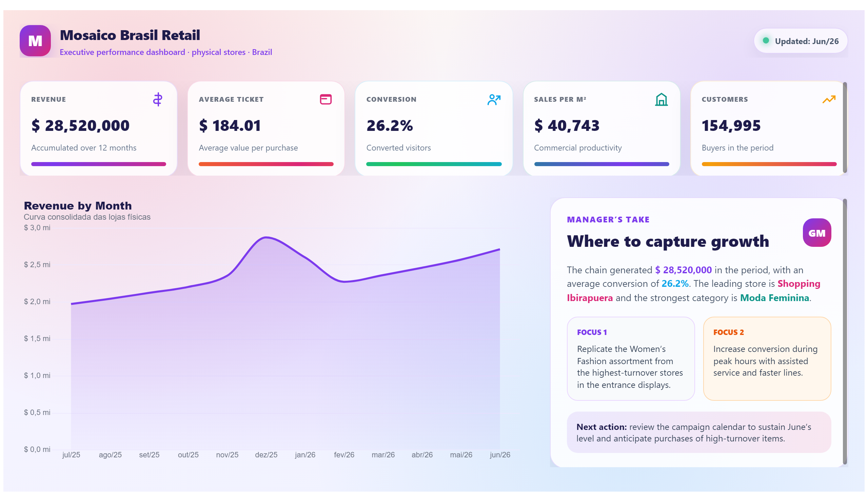Click the Conversion person-arrow icon
The height and width of the screenshot is (495, 868).
point(493,100)
